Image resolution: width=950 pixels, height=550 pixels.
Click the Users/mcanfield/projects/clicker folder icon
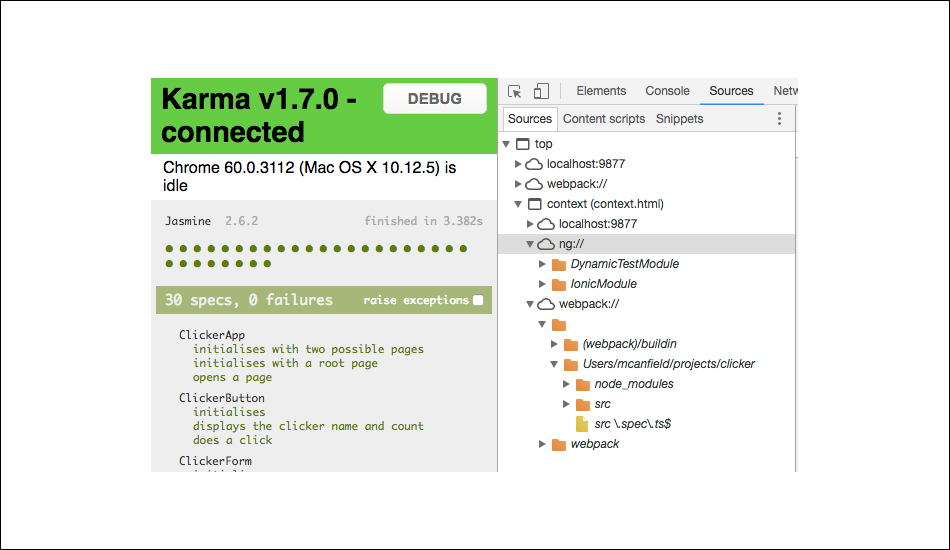tap(571, 365)
